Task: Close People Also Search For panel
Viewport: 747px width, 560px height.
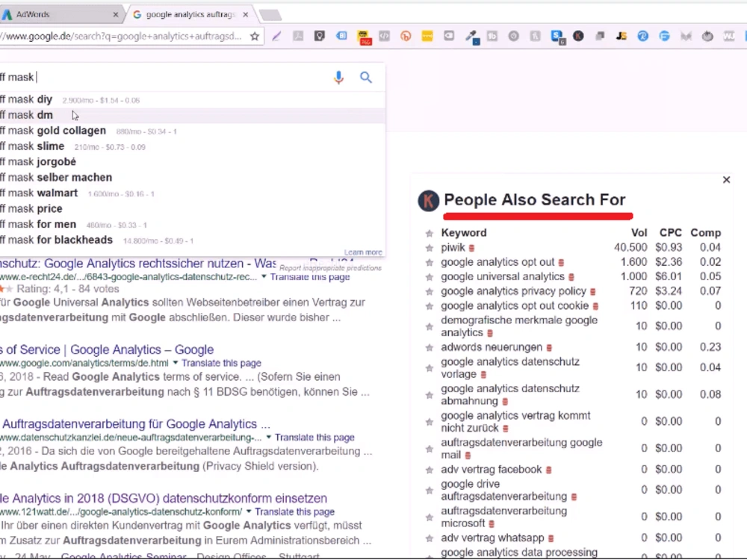Action: (x=726, y=180)
